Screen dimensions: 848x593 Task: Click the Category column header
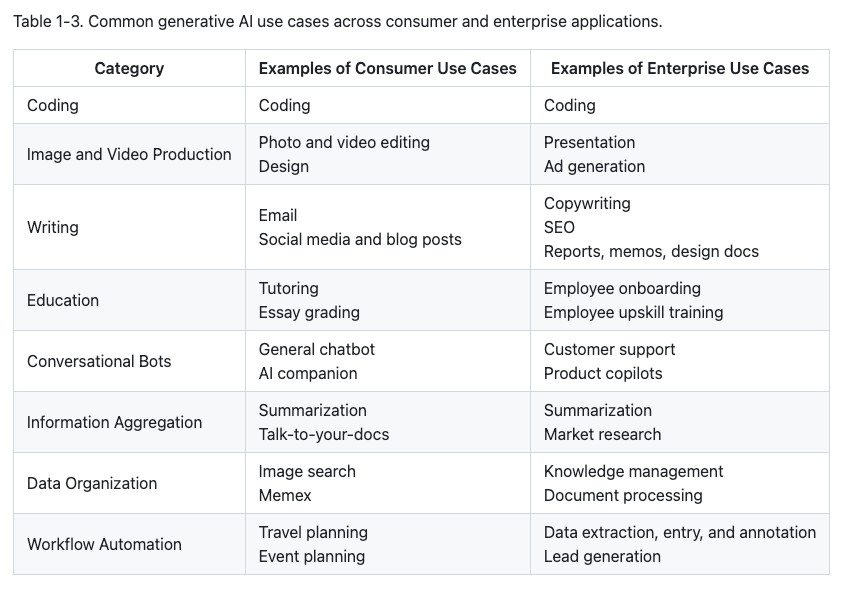(x=129, y=68)
